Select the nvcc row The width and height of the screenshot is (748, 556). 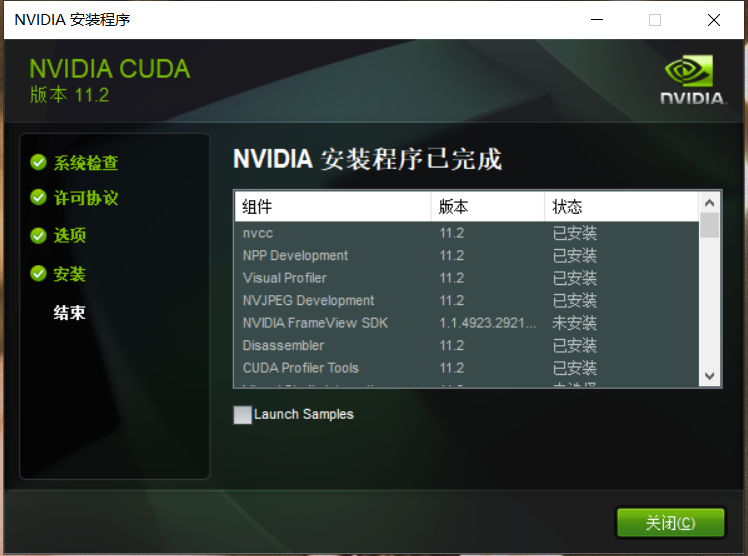pos(467,233)
